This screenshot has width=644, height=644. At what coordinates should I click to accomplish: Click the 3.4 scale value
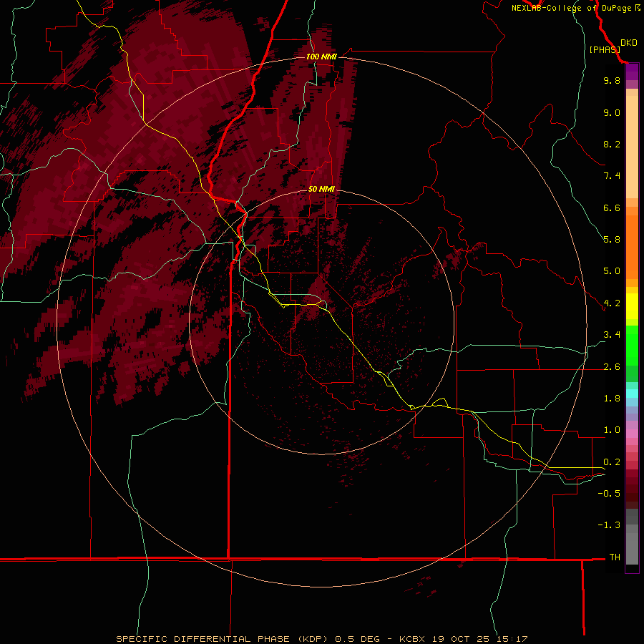point(612,335)
